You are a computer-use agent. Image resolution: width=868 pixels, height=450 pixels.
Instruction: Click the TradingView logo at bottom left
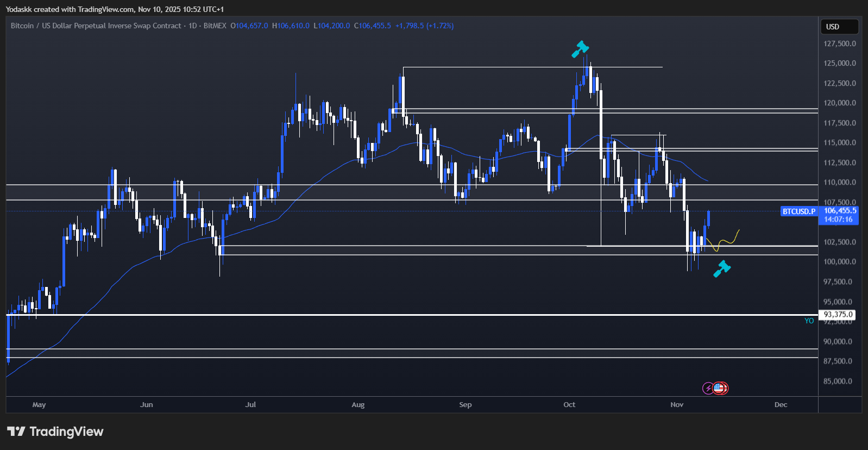tap(55, 432)
